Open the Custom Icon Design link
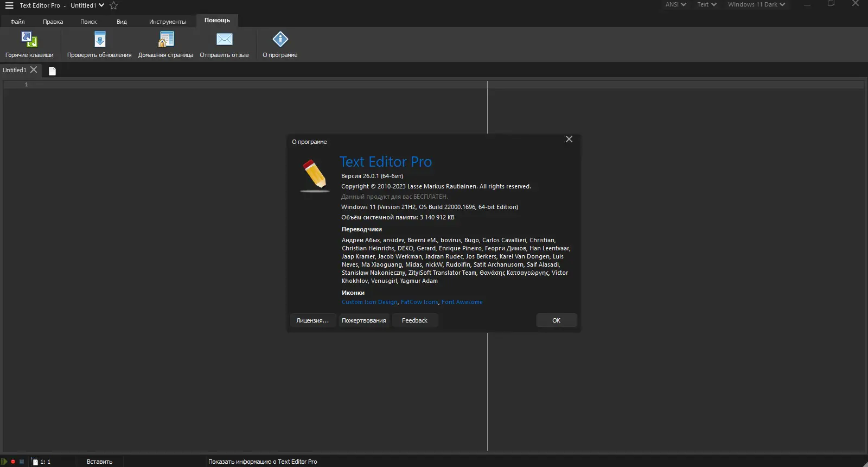Image resolution: width=868 pixels, height=467 pixels. coord(369,302)
